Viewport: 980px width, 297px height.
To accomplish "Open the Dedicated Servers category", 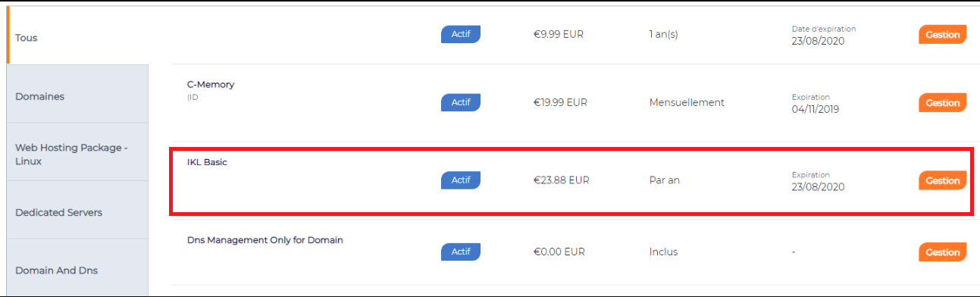I will click(x=77, y=210).
